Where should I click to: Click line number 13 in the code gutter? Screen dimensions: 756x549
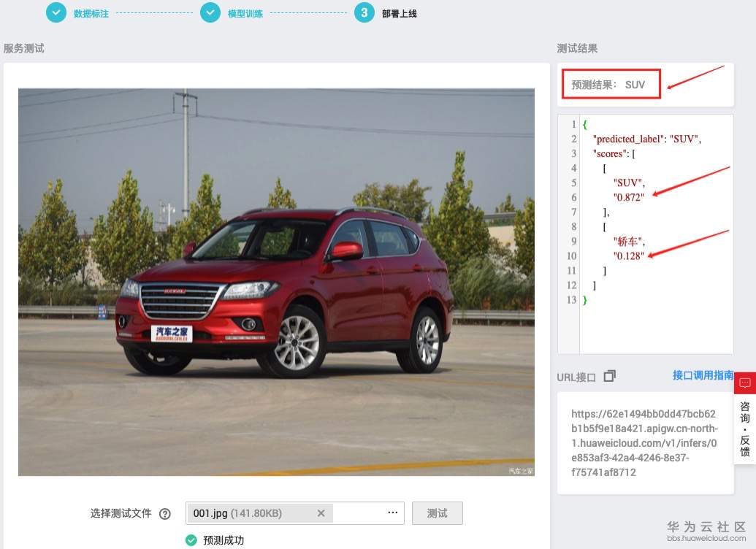[x=571, y=300]
